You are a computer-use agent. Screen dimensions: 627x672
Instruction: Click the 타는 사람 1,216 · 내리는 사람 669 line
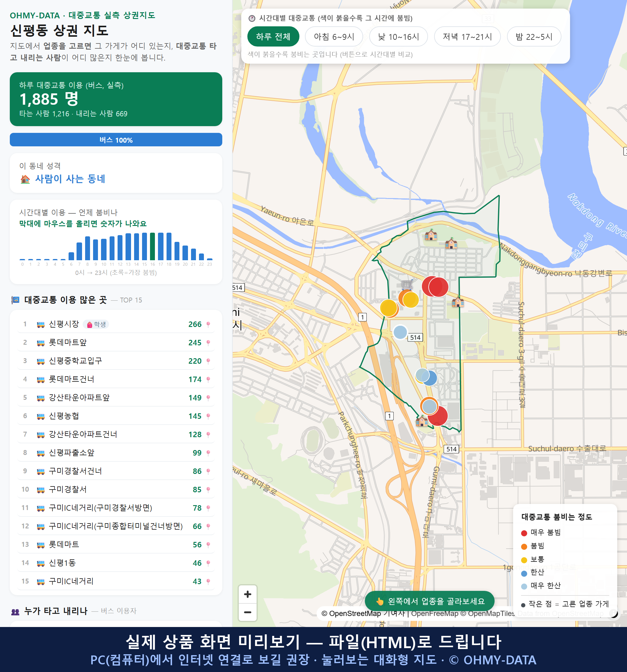(x=73, y=114)
